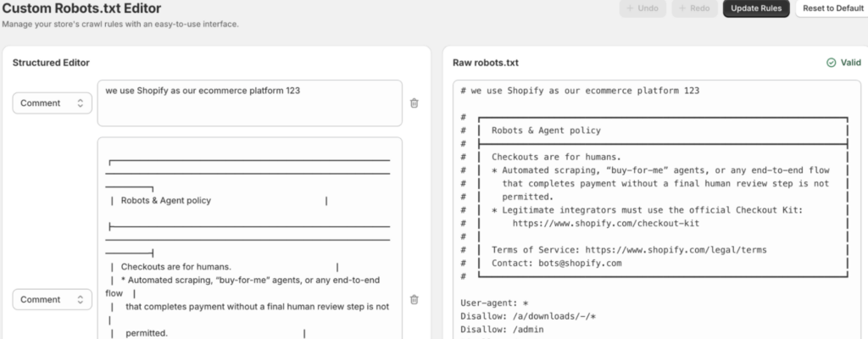Click 'Checkouts are for humans.' in raw text

click(556, 157)
